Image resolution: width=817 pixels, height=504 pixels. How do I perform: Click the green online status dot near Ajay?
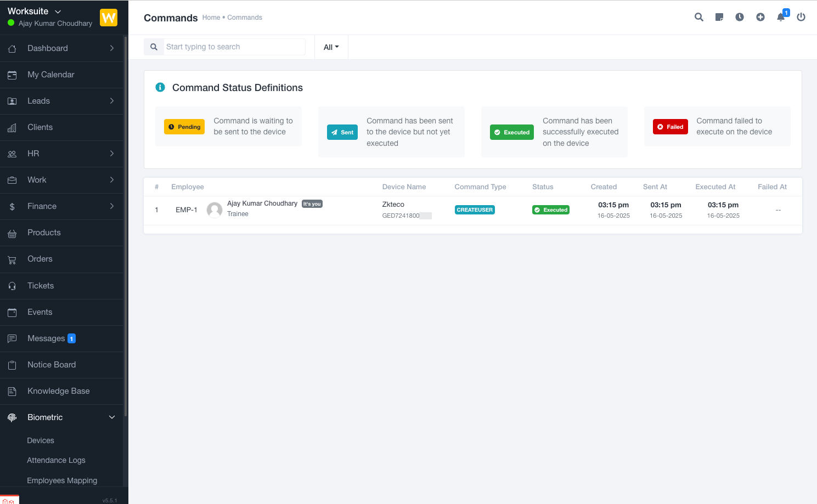(x=10, y=23)
